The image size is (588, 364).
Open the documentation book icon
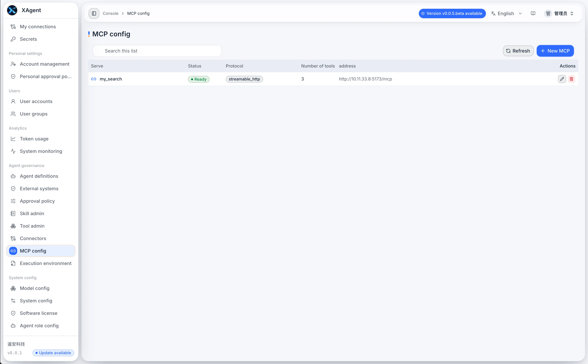533,13
